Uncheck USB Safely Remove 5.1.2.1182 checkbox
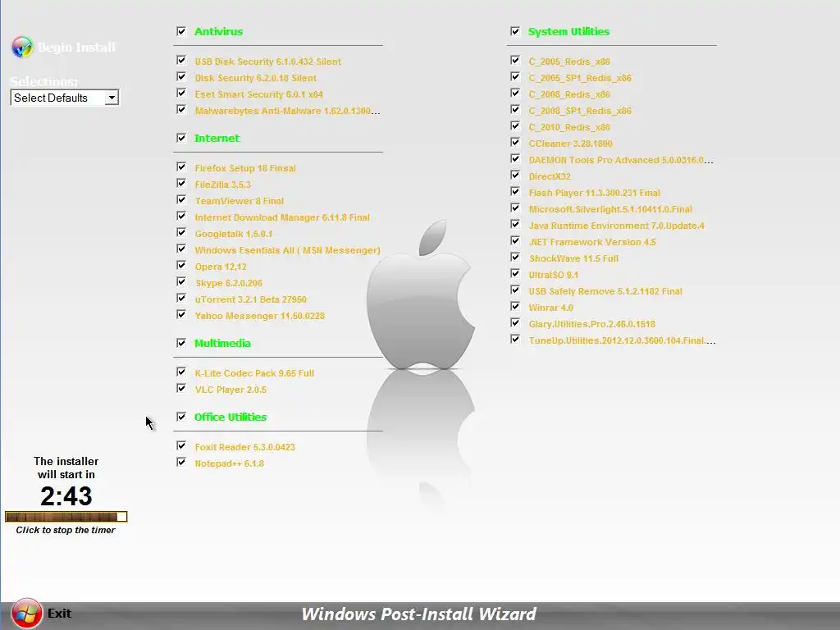Image resolution: width=840 pixels, height=630 pixels. click(x=515, y=290)
